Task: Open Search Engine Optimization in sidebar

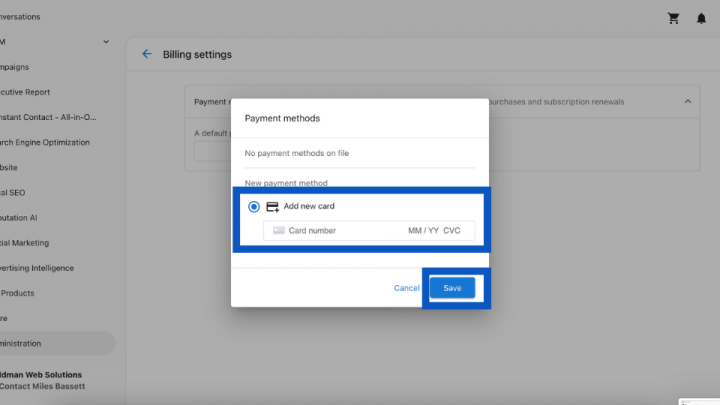Action: coord(45,142)
